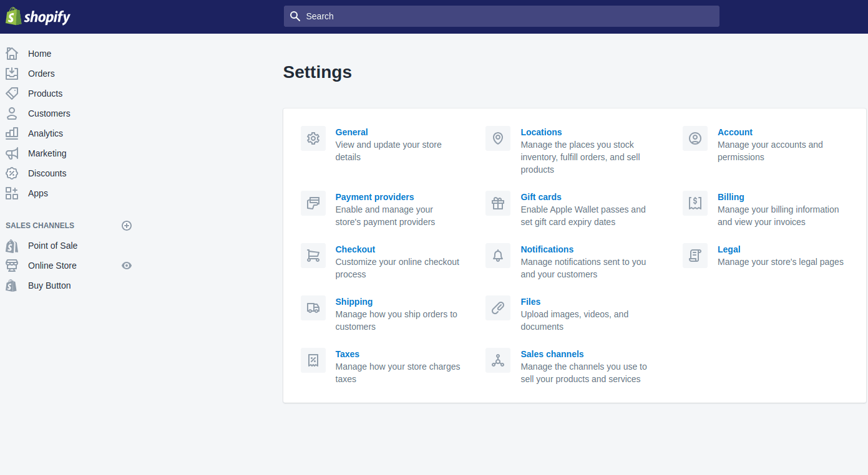Click the Payment providers card icon

(x=313, y=203)
